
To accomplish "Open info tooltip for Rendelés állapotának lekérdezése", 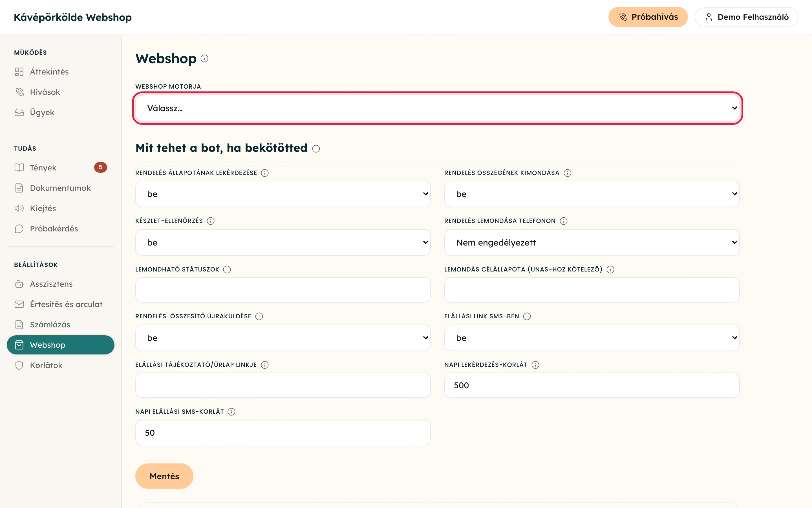I will [265, 173].
